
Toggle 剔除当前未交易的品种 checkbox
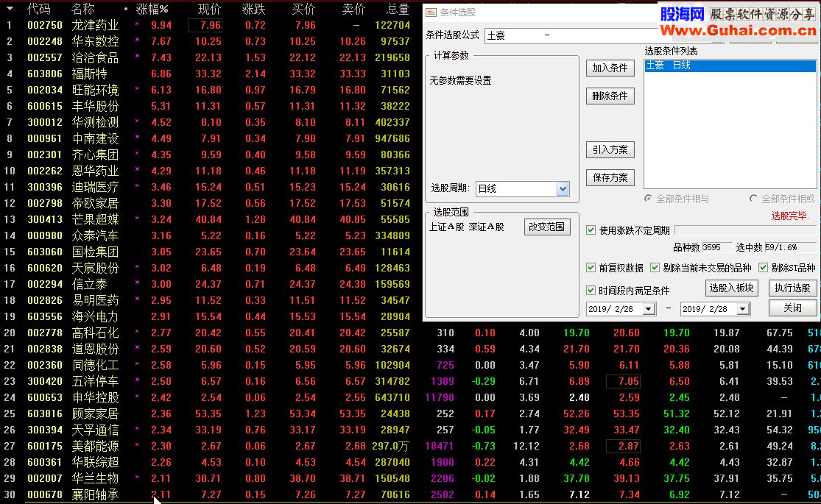[x=655, y=268]
